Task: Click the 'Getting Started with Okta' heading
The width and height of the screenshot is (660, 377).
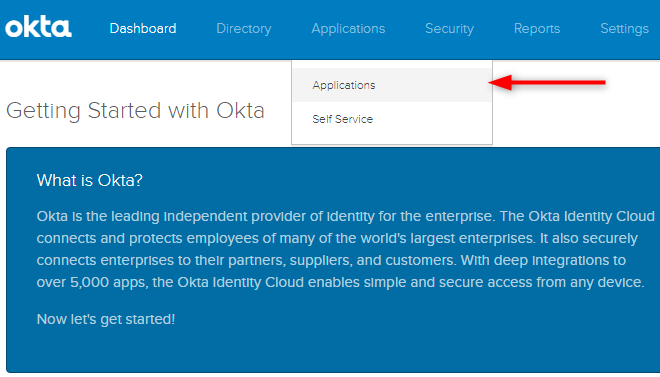Action: tap(135, 111)
